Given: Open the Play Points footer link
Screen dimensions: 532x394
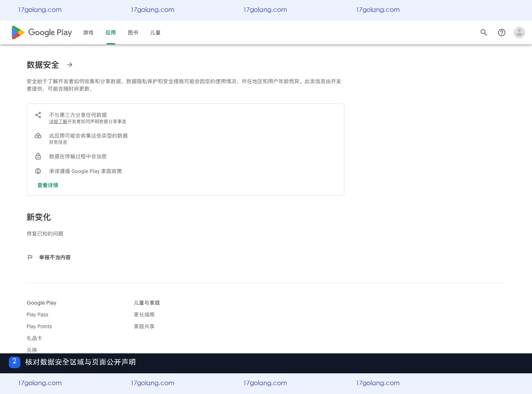Looking at the screenshot, I should pos(39,326).
